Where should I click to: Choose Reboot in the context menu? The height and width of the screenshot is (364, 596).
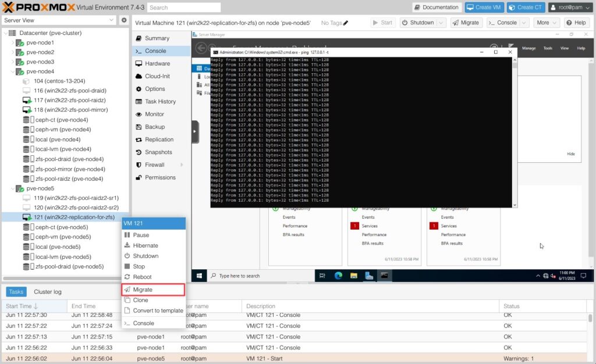[x=154, y=277]
